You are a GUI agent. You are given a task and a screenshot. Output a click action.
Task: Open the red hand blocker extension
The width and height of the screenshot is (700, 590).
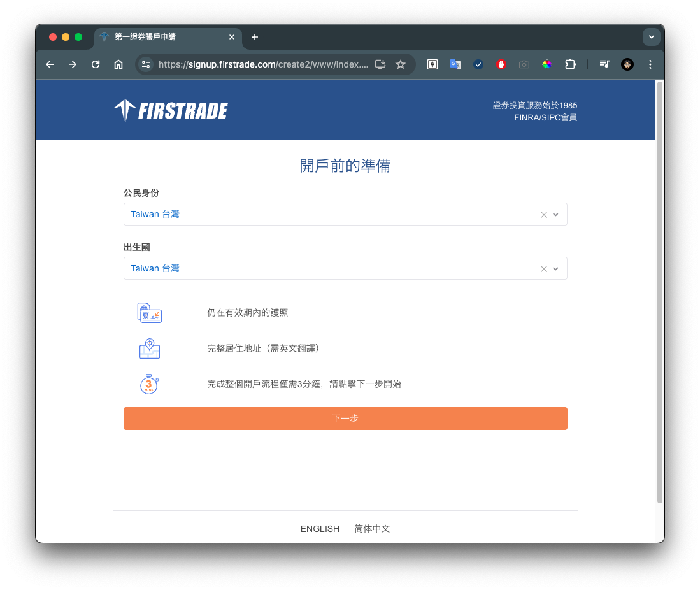click(x=501, y=64)
